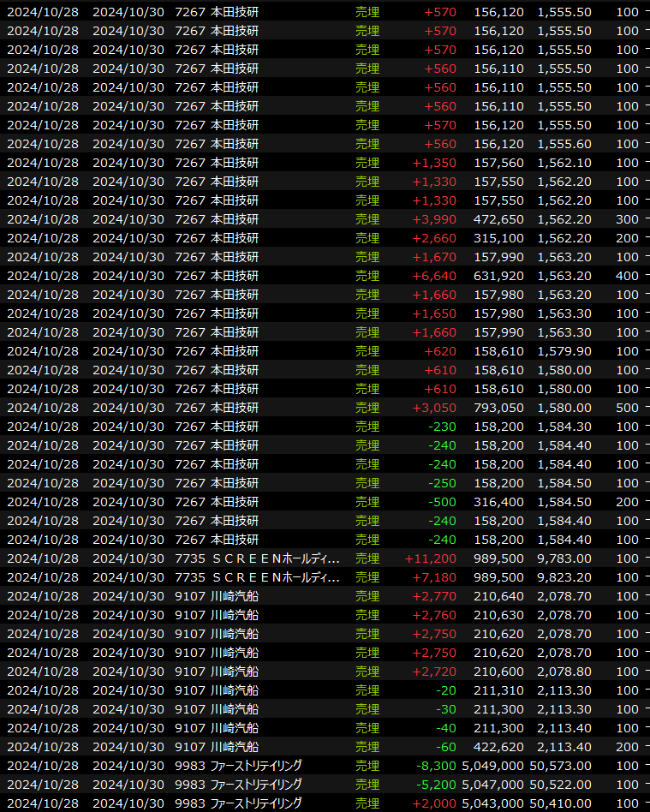Select the SCREEN Holdings row with +11,200 profit
Screen dimensions: 650x812
274,558
